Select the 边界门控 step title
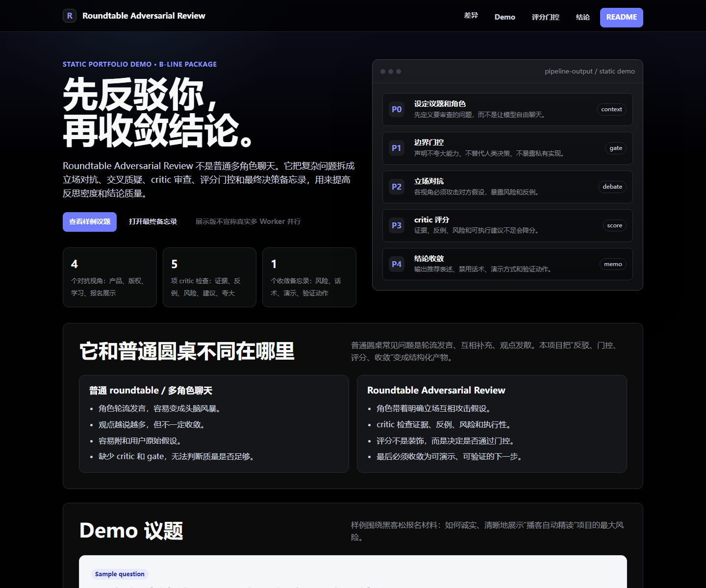Viewport: 706px width, 588px height. tap(429, 143)
